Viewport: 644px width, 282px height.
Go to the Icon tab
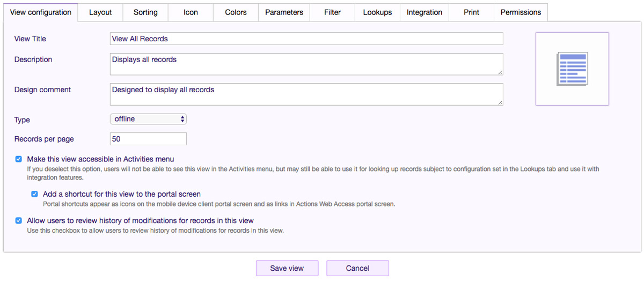(x=191, y=12)
